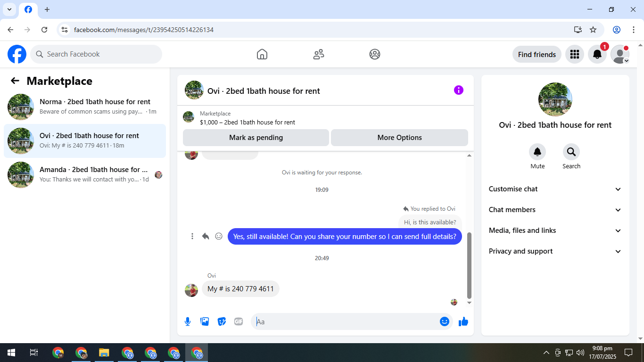Expand the Chat members section
Screen dimensions: 644x362
[x=555, y=210]
